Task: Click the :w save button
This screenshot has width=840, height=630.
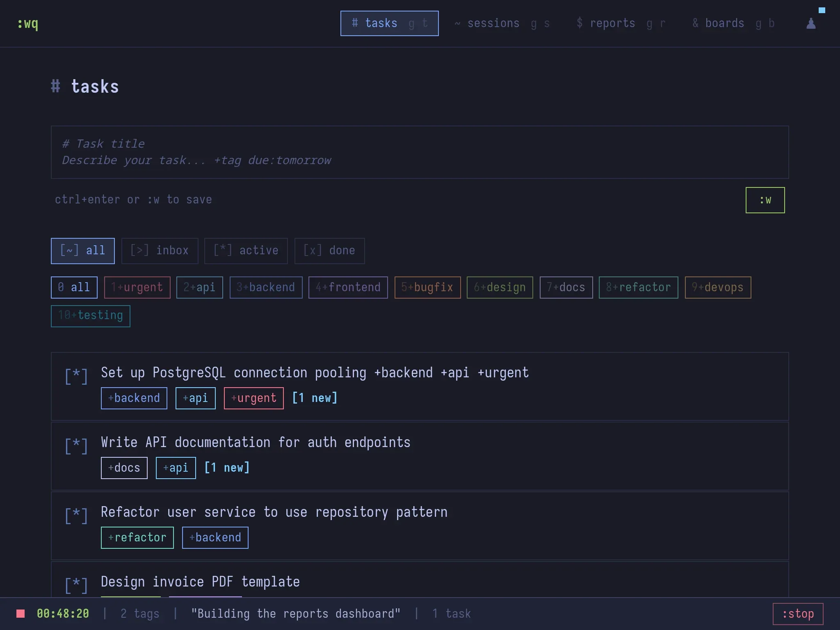Action: tap(765, 200)
